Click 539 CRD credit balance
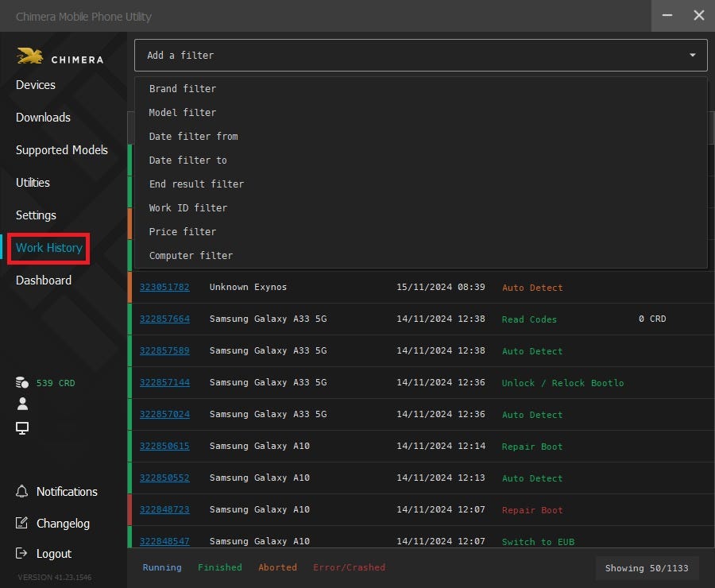 tap(56, 383)
